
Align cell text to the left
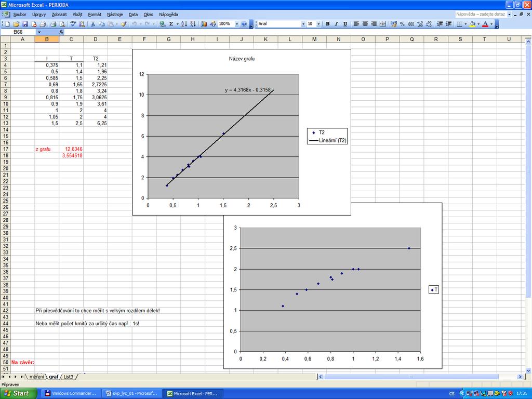coord(356,24)
